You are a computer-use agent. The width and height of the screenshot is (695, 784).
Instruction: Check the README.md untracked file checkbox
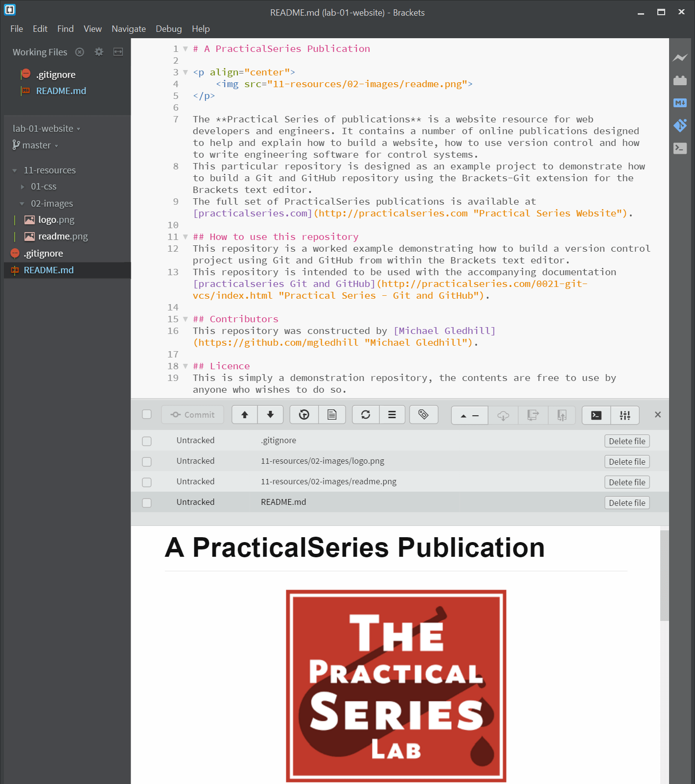coord(147,503)
